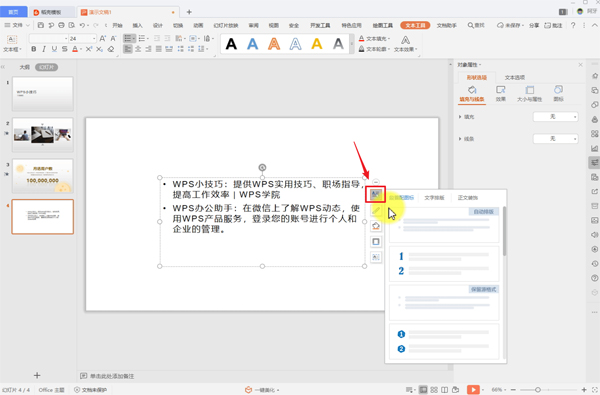Click the shape fill quick-tool icon beside the text box
This screenshot has height=395, width=600.
pyautogui.click(x=376, y=226)
